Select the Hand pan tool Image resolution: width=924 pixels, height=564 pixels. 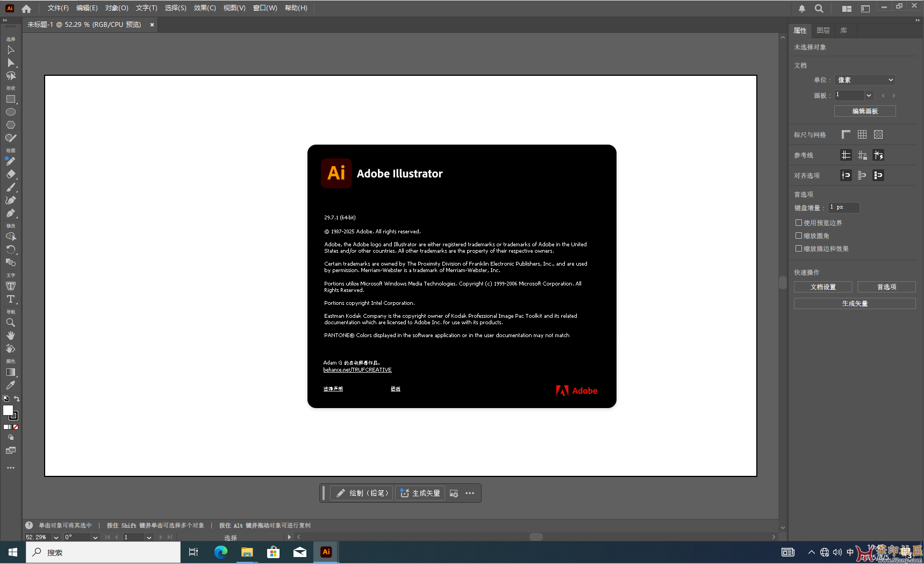tap(11, 335)
